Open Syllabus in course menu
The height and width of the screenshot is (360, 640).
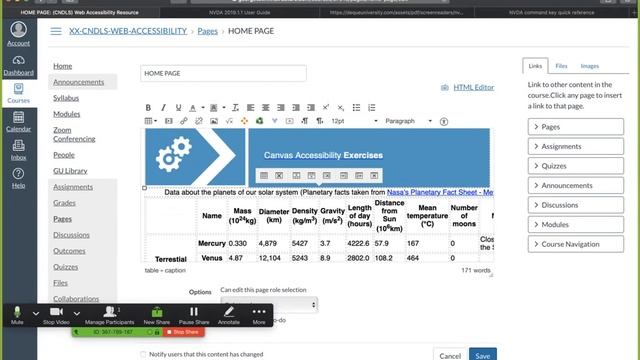[x=66, y=98]
